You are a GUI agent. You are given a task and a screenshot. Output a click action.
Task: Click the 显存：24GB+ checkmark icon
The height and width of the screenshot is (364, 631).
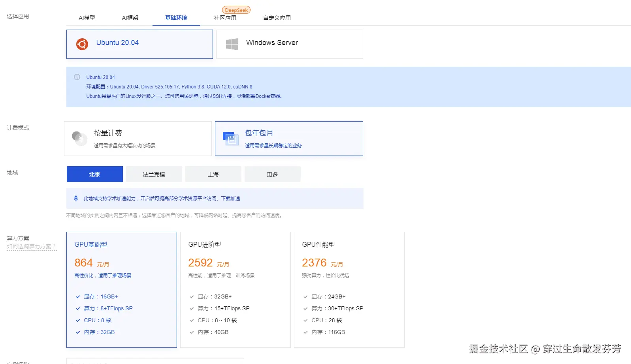click(305, 297)
